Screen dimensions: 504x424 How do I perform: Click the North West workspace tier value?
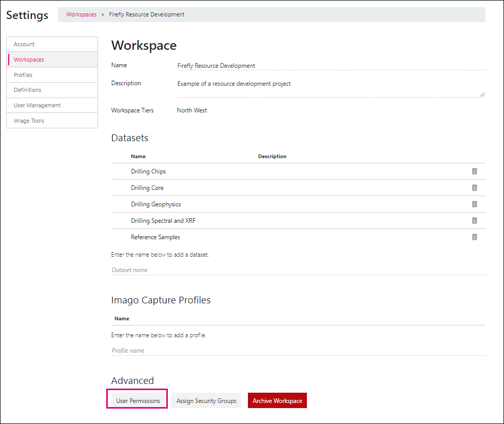coord(192,110)
